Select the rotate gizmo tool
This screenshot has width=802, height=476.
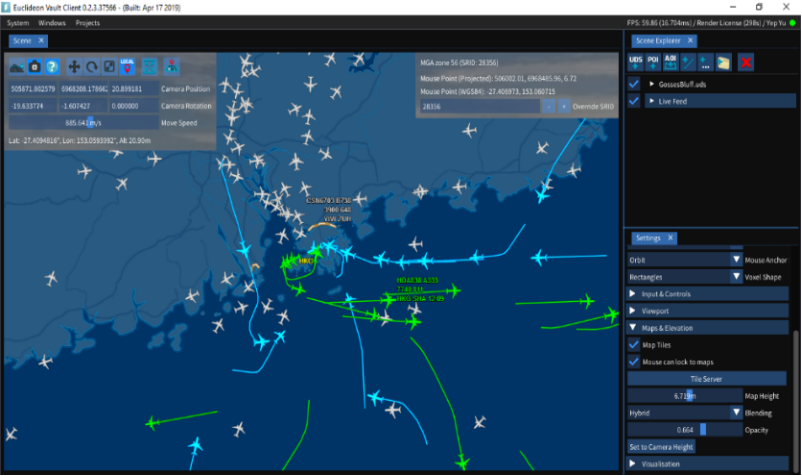(92, 66)
